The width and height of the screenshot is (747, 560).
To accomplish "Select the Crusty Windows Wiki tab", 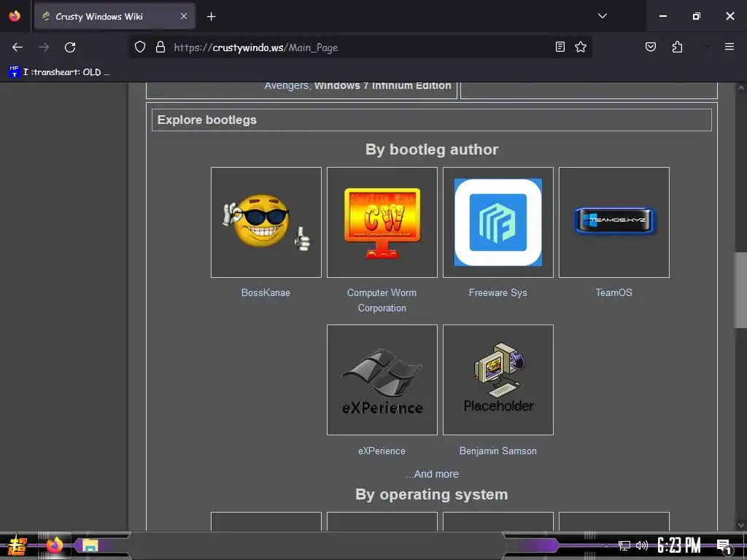I will (x=115, y=16).
